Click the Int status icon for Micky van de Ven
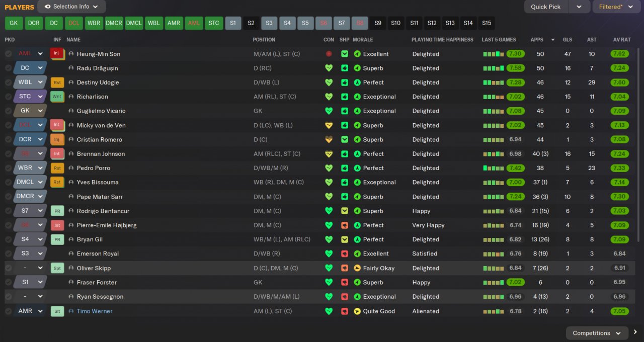Viewport: 644px width, 342px height. click(x=57, y=125)
